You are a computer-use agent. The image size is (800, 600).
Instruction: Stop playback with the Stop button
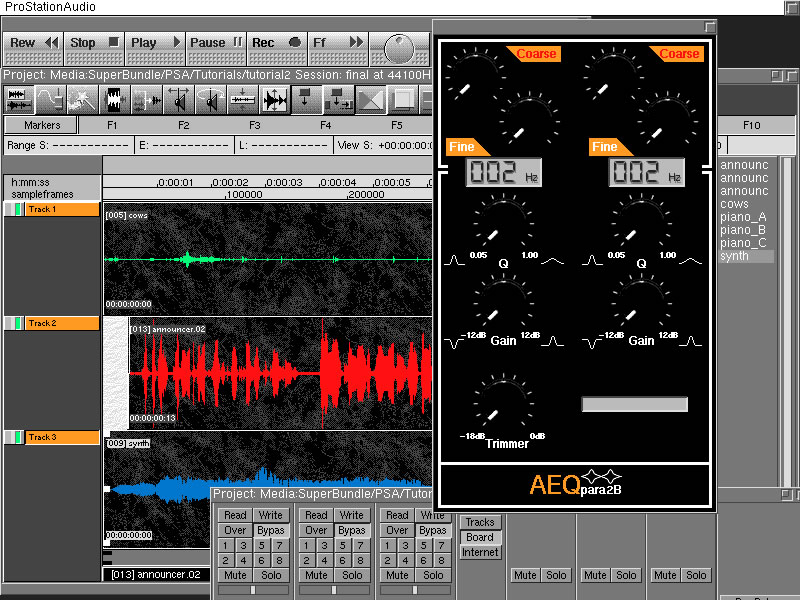point(94,48)
